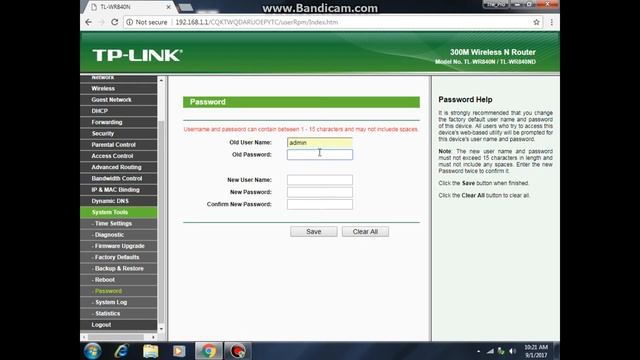Click the New Password field
The height and width of the screenshot is (360, 640).
[320, 192]
